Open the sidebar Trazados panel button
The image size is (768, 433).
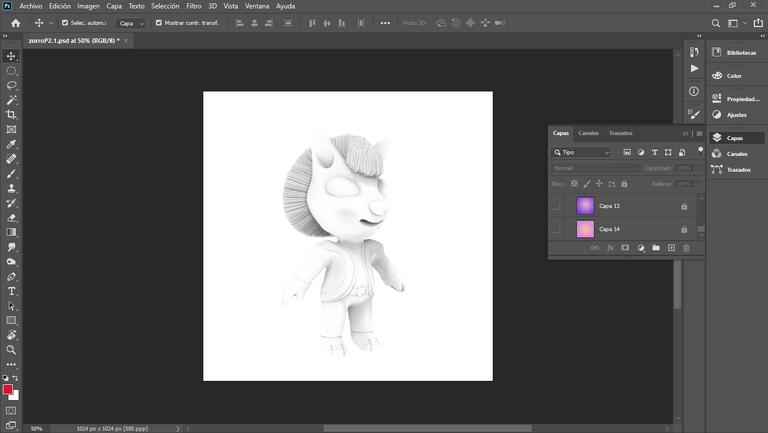(737, 169)
